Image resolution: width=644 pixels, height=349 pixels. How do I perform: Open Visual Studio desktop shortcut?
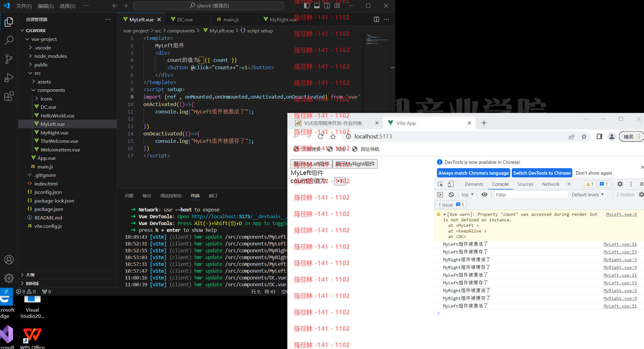pyautogui.click(x=32, y=307)
